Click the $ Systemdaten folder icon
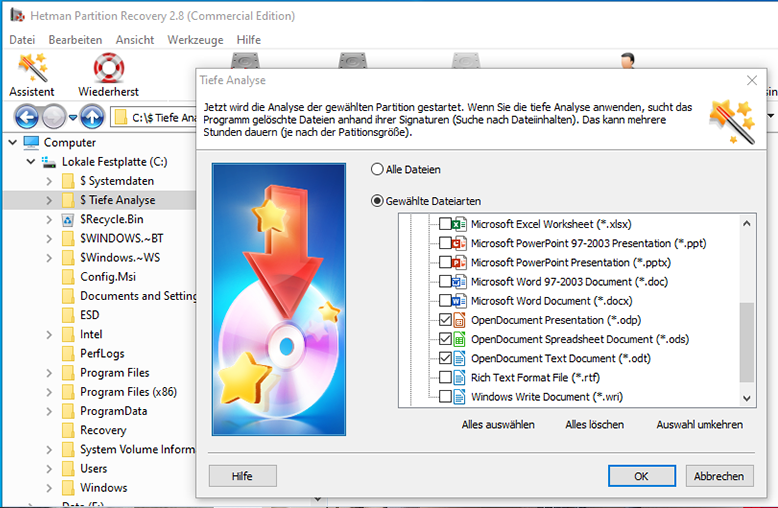The width and height of the screenshot is (778, 508). [x=68, y=181]
